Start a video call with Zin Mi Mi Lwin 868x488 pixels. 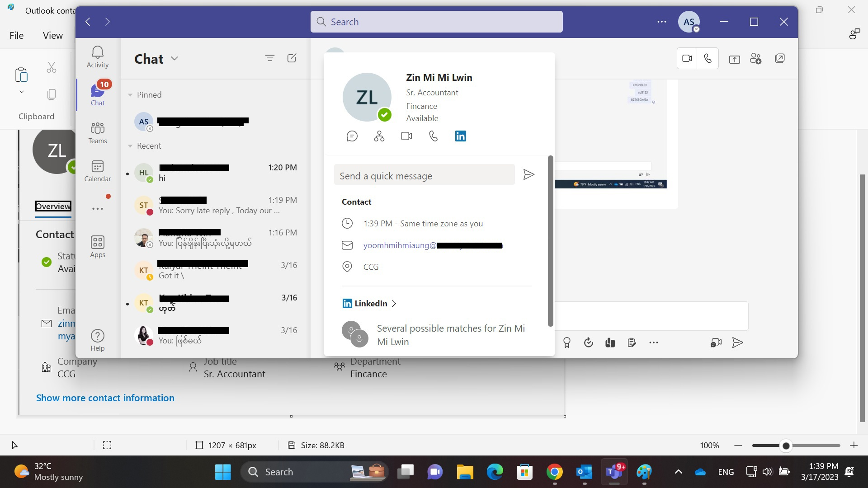click(406, 136)
